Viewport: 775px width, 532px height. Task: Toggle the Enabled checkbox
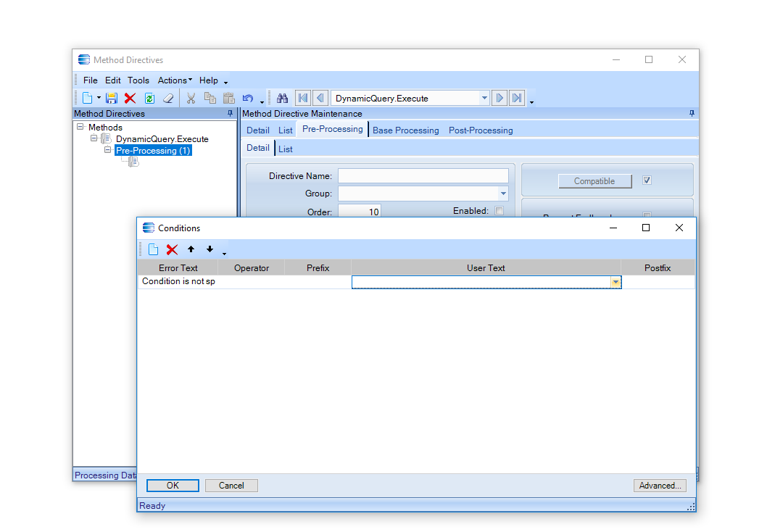(x=500, y=211)
